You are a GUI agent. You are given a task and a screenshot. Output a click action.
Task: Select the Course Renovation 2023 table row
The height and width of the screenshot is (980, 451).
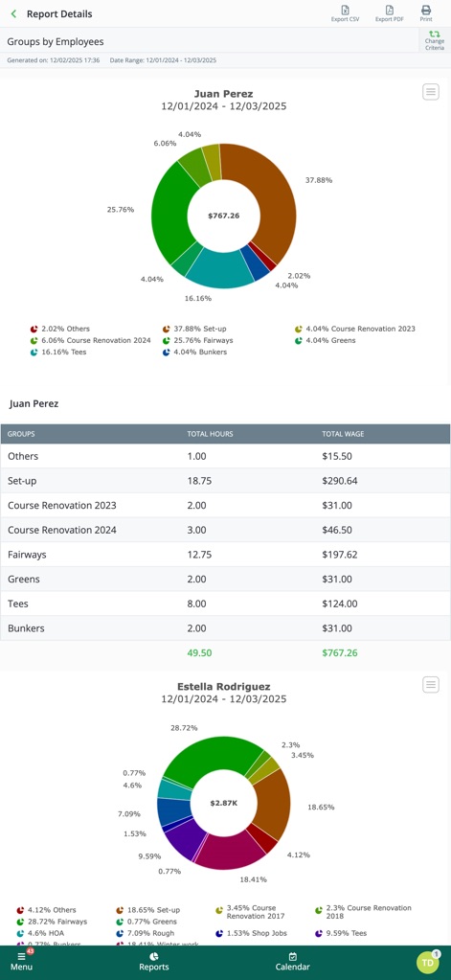(x=225, y=506)
